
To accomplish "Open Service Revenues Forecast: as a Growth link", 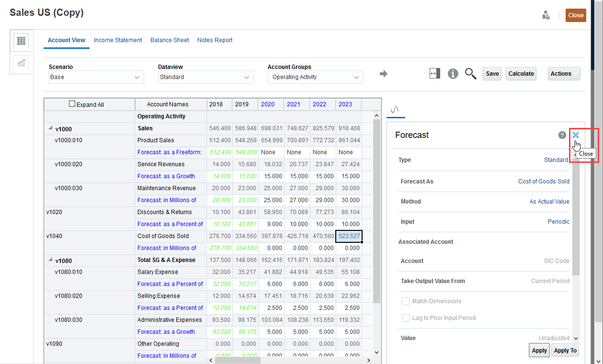I will (166, 176).
